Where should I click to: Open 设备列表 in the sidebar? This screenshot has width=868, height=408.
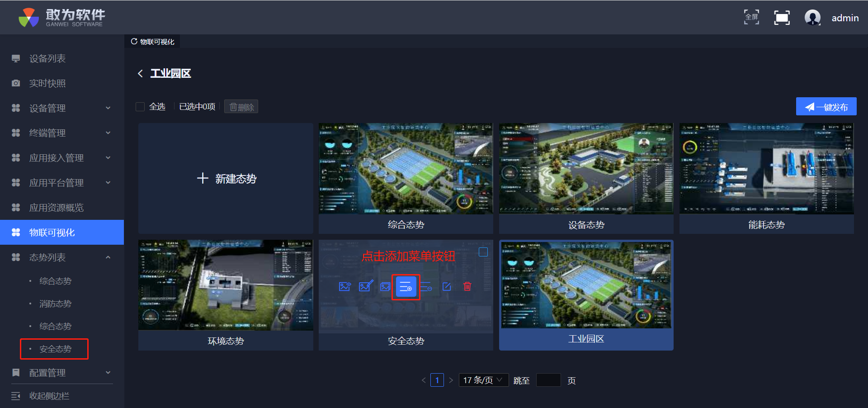pos(62,58)
